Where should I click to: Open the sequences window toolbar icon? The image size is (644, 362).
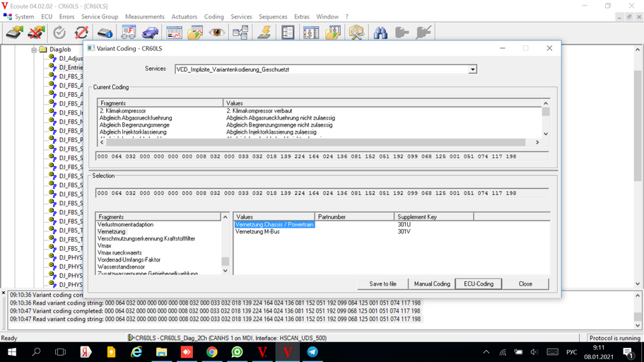point(311,33)
